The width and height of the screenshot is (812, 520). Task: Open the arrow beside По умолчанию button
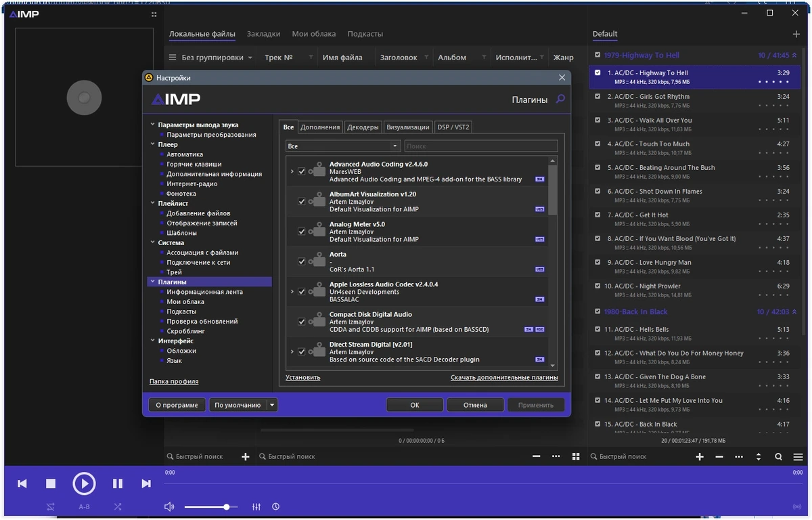(272, 405)
